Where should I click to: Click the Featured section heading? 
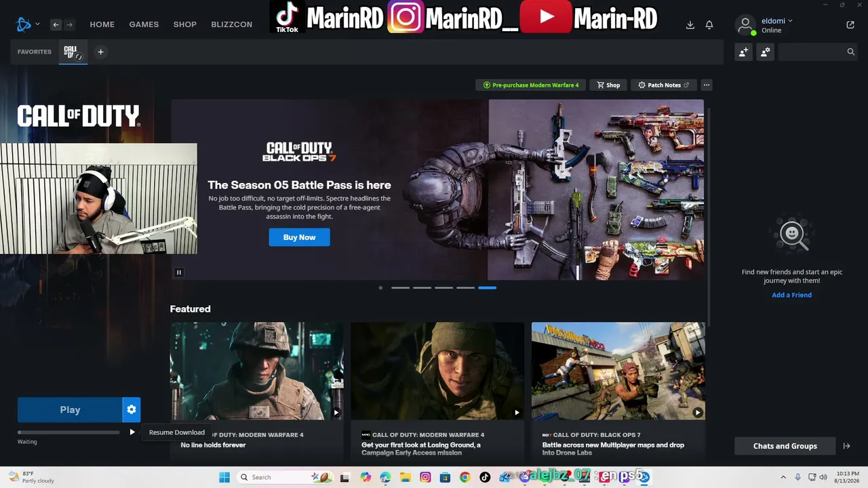coord(191,309)
